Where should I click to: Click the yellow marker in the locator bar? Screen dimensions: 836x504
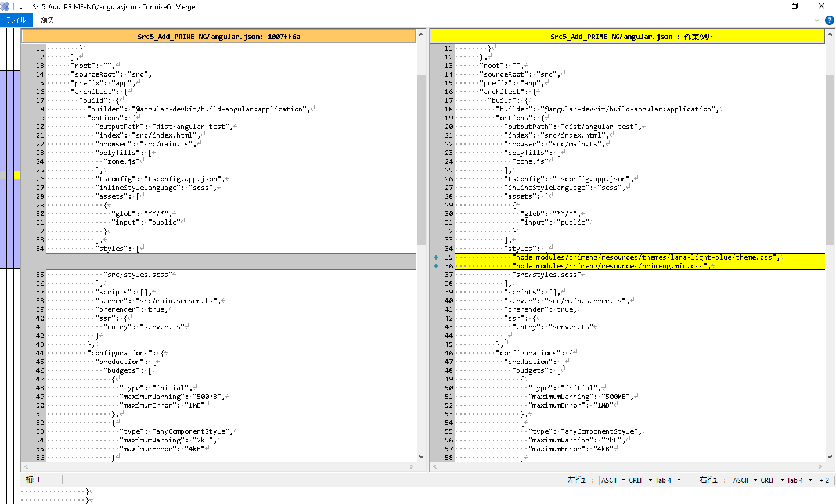pyautogui.click(x=17, y=174)
